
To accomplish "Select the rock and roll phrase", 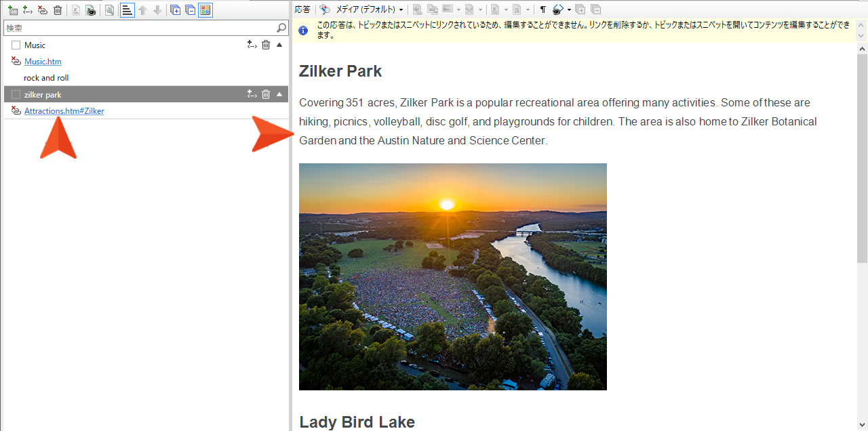I will click(46, 78).
